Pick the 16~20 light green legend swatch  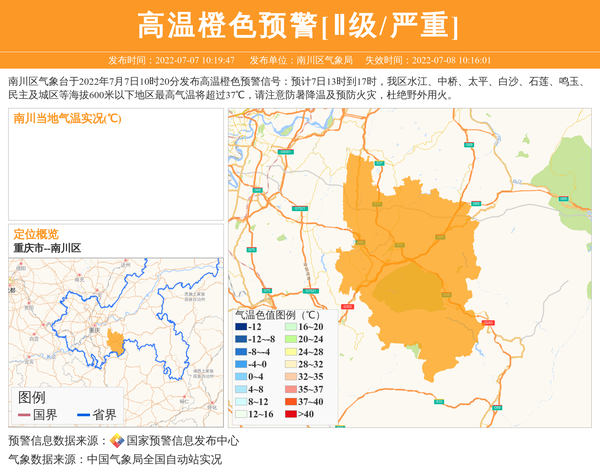click(290, 327)
